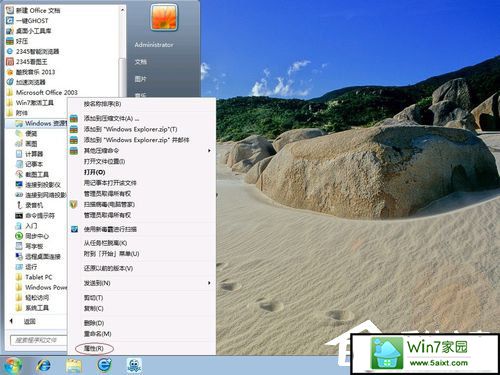Open 同步中心 sync center
The width and height of the screenshot is (500, 375).
coord(32,236)
